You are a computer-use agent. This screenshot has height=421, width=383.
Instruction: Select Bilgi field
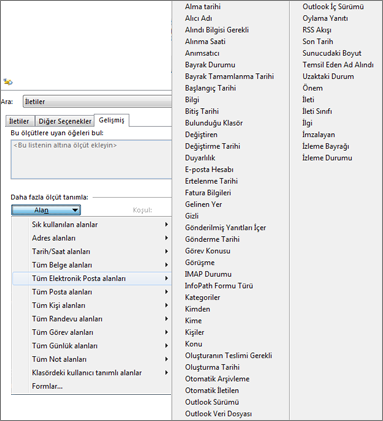pyautogui.click(x=192, y=100)
